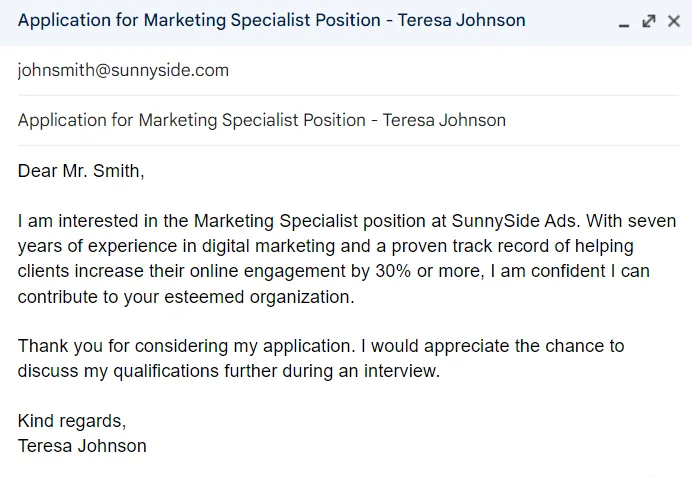The image size is (692, 477).
Task: Click 'esteemed organization' at first paragraph end
Action: tap(267, 297)
